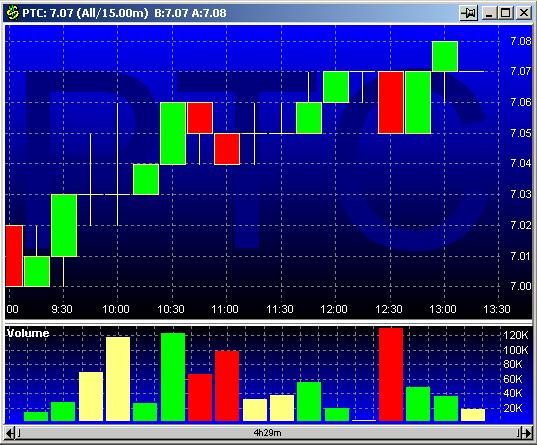Select the red candle at 11:00
This screenshot has width=537, height=445.
point(227,149)
